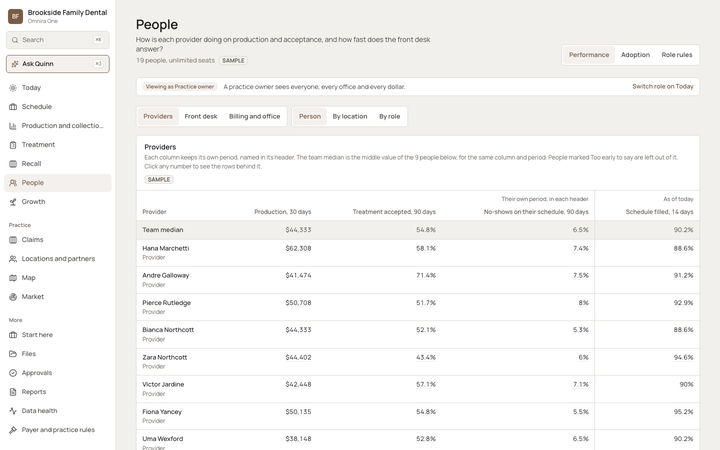
Task: Select the Front desk segment
Action: point(201,116)
